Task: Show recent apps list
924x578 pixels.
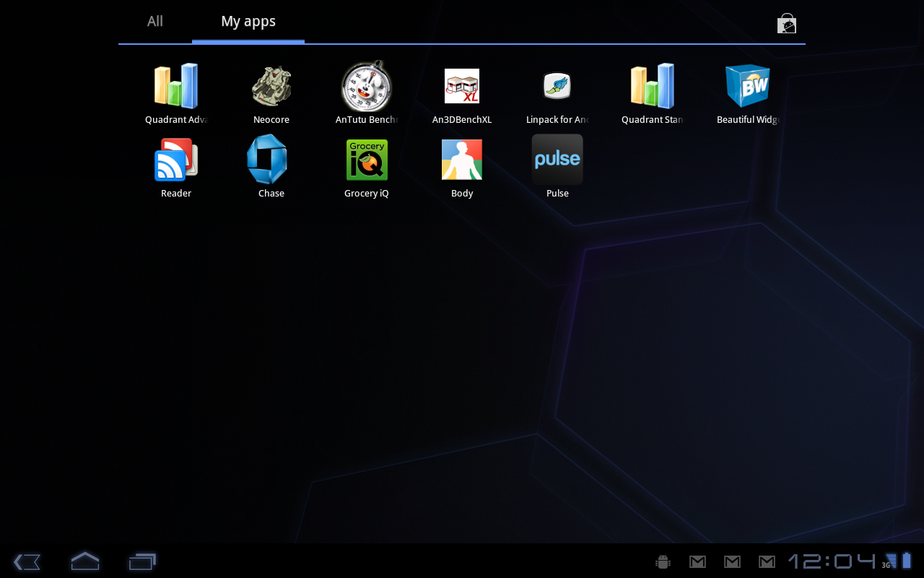Action: (x=143, y=561)
